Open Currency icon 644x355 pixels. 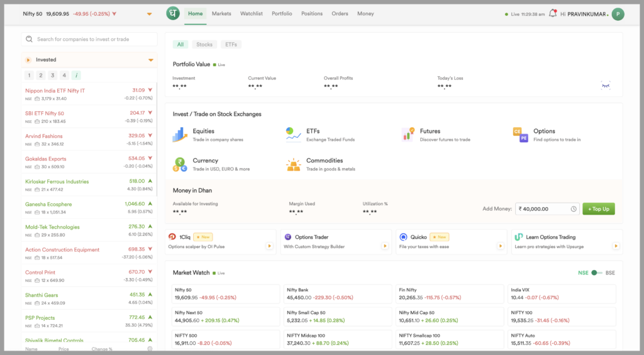coord(180,164)
